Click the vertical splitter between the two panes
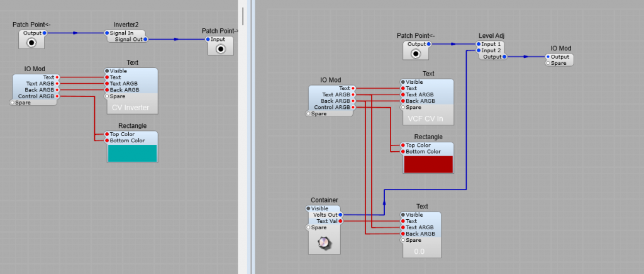The height and width of the screenshot is (274, 644). click(245, 137)
